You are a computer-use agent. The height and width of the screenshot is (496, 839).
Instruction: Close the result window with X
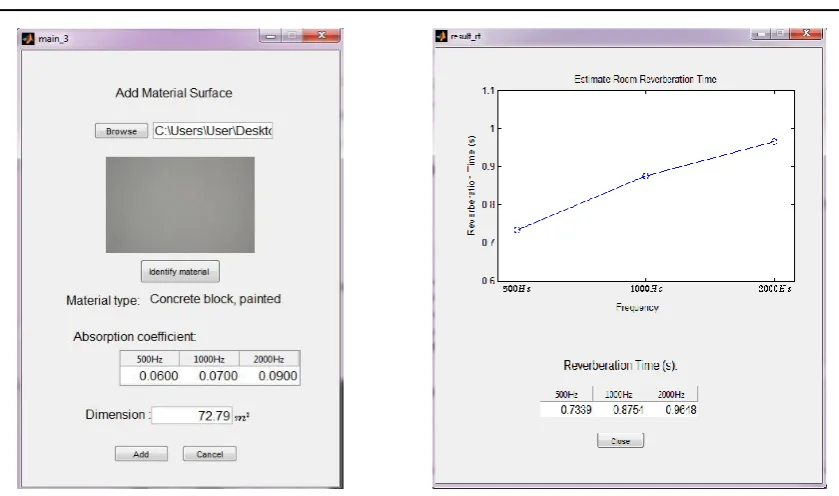point(807,33)
